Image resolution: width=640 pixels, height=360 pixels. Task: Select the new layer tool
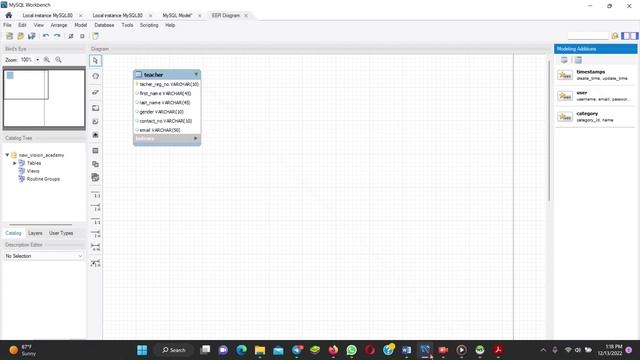[x=96, y=108]
